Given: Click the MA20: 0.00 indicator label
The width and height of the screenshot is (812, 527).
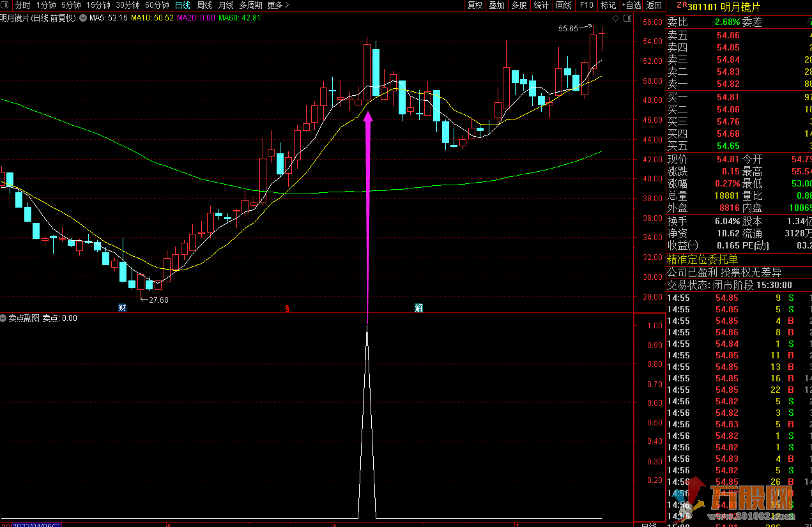Looking at the screenshot, I should click(x=195, y=18).
